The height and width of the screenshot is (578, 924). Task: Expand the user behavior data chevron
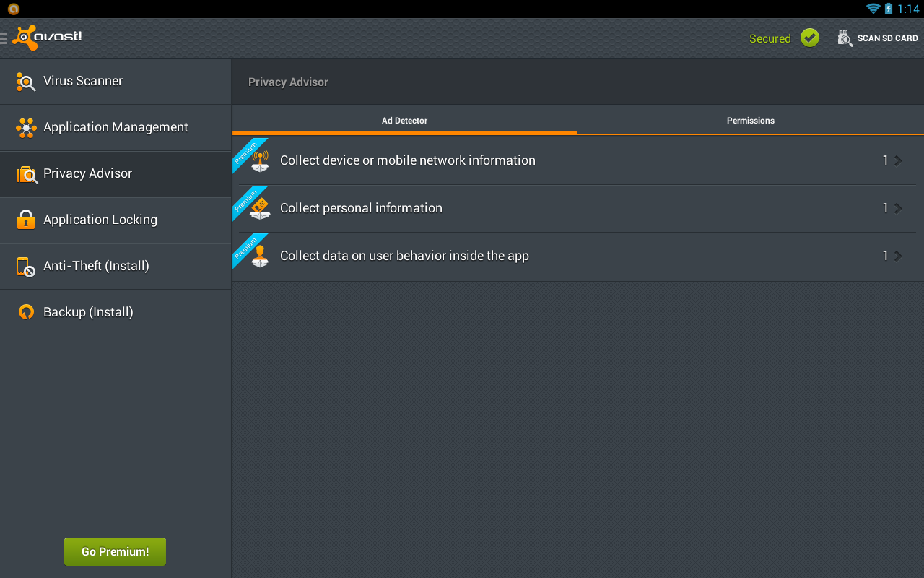coord(898,256)
